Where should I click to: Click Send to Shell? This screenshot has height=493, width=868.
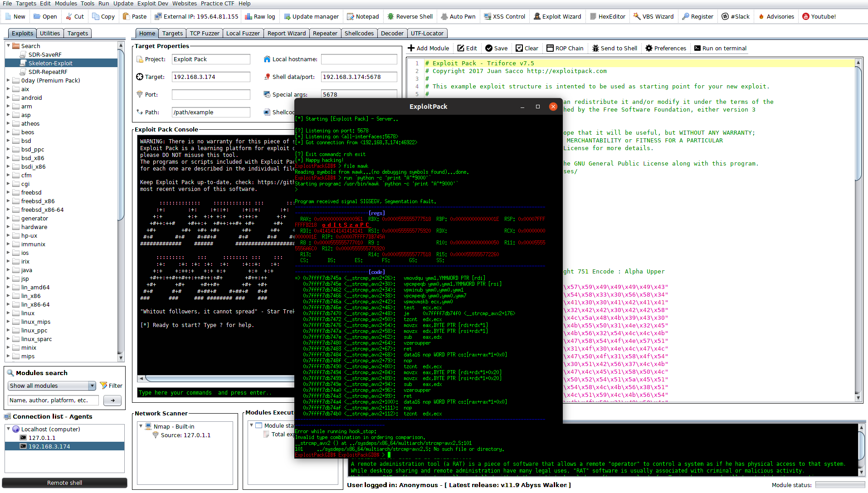614,48
